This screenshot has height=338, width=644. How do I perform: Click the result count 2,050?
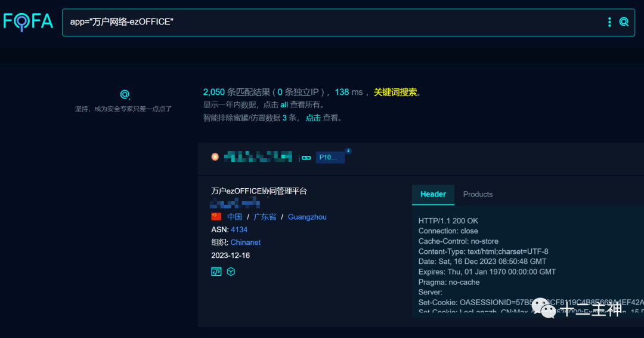tap(214, 92)
